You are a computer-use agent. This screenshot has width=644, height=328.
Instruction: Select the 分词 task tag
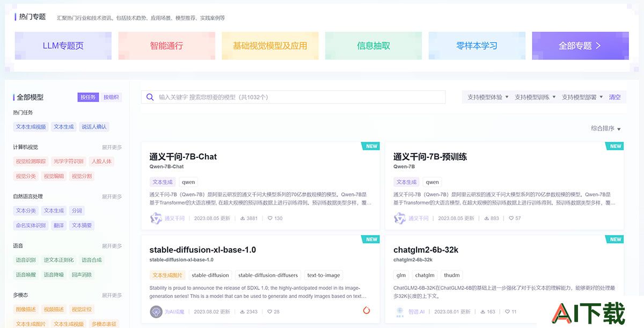(77, 210)
